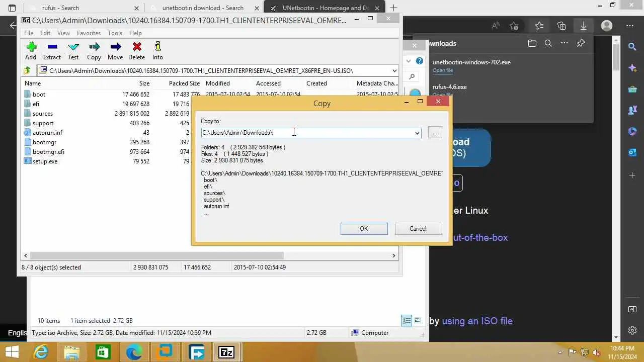Click Cancel in the Copy dialog
The image size is (644, 362).
(418, 229)
